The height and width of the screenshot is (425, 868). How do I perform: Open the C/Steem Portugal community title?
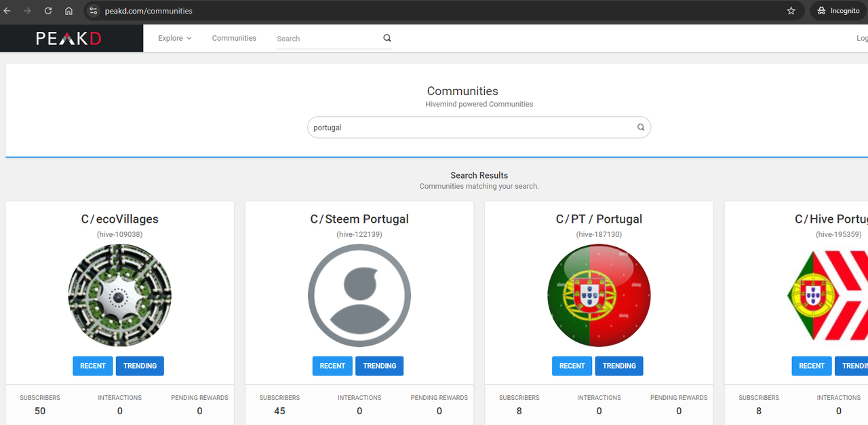[359, 219]
